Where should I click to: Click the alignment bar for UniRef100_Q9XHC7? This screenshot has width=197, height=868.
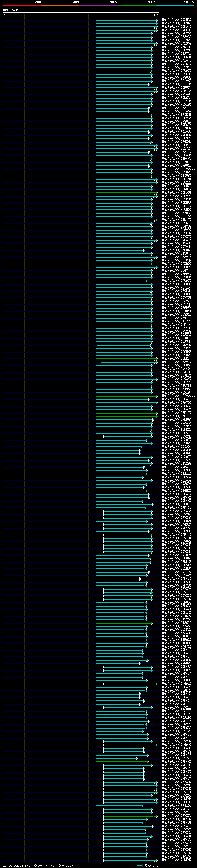(127, 20)
